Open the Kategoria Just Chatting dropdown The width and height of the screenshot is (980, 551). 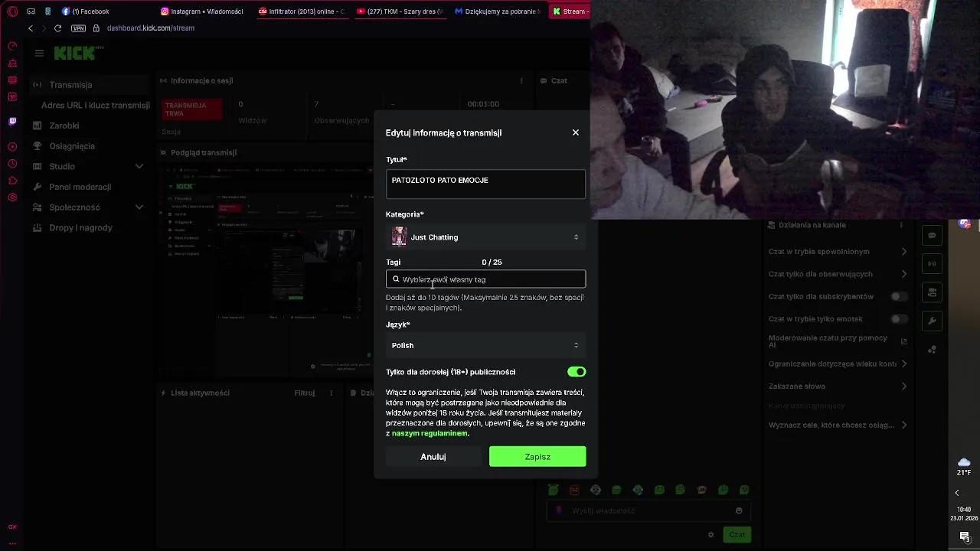[485, 237]
